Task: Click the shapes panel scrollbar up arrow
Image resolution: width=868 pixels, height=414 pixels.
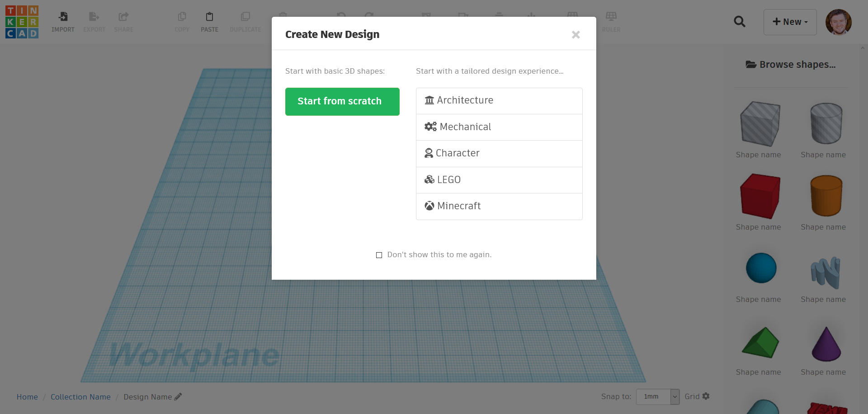Action: click(863, 48)
